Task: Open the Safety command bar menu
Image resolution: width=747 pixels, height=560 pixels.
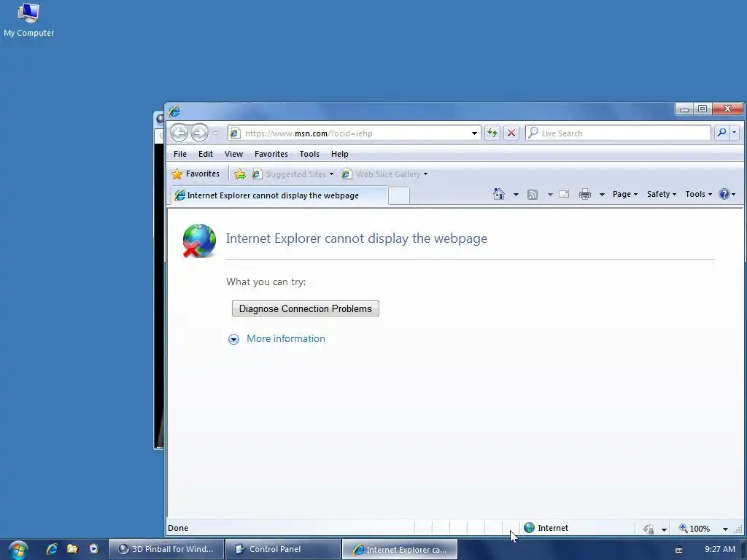Action: (661, 194)
